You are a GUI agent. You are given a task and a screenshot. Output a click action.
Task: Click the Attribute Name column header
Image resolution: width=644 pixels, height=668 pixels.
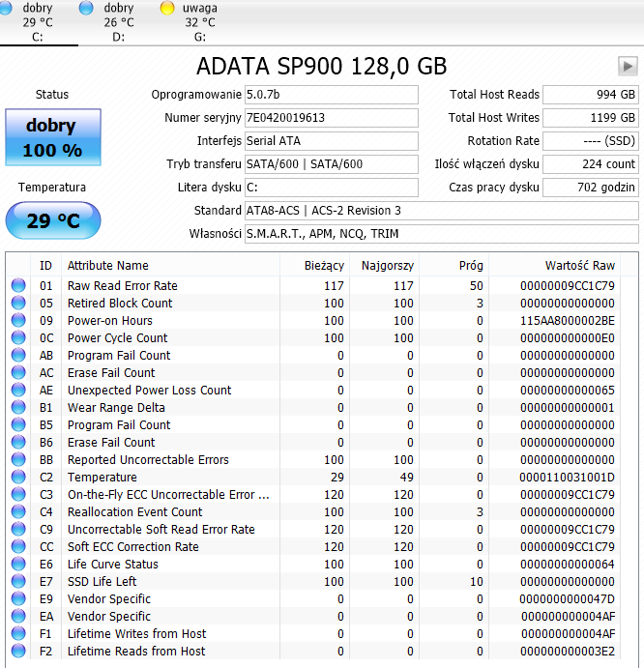tap(170, 266)
